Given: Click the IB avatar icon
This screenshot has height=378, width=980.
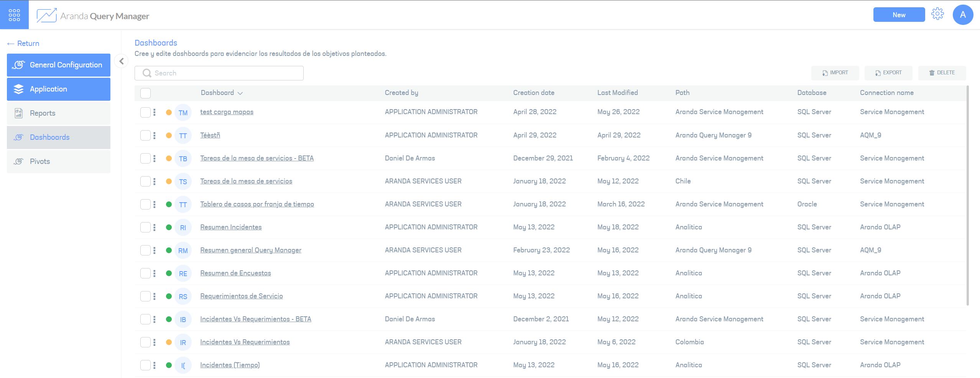Looking at the screenshot, I should (x=183, y=319).
